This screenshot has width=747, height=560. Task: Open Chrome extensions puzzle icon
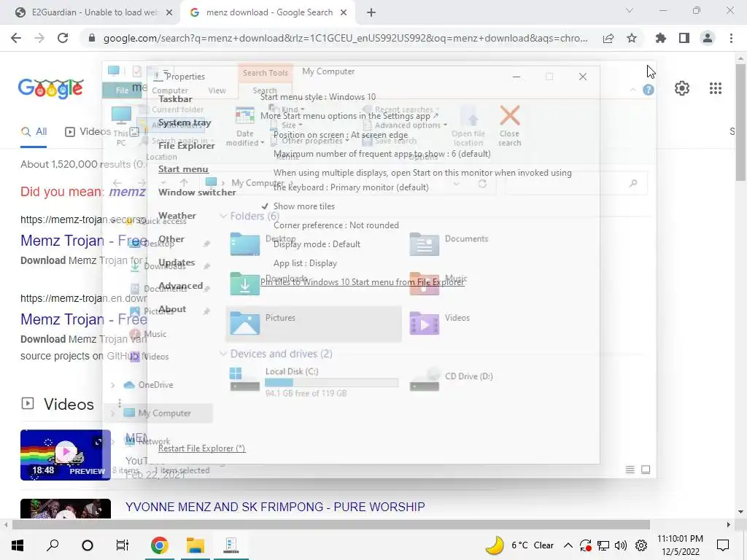[661, 38]
